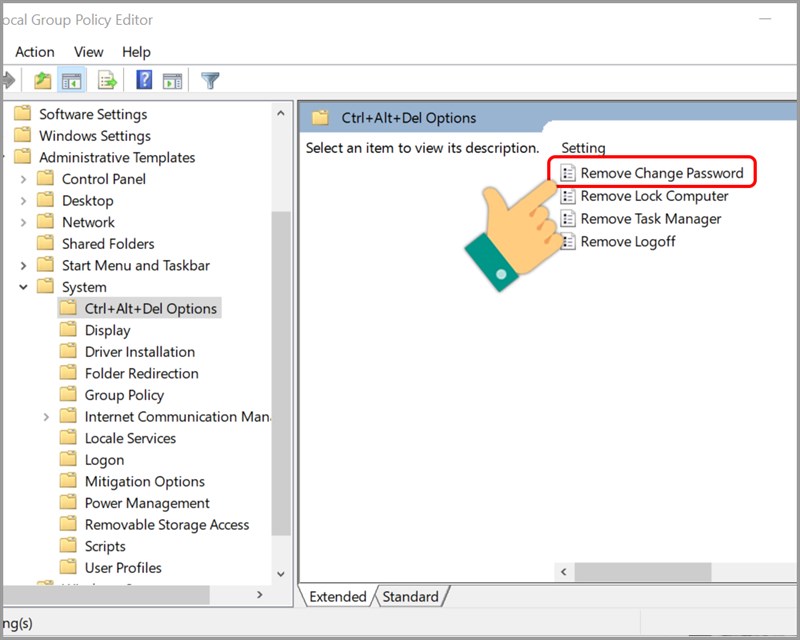800x640 pixels.
Task: Click the Up One Level folder icon
Action: pyautogui.click(x=42, y=80)
